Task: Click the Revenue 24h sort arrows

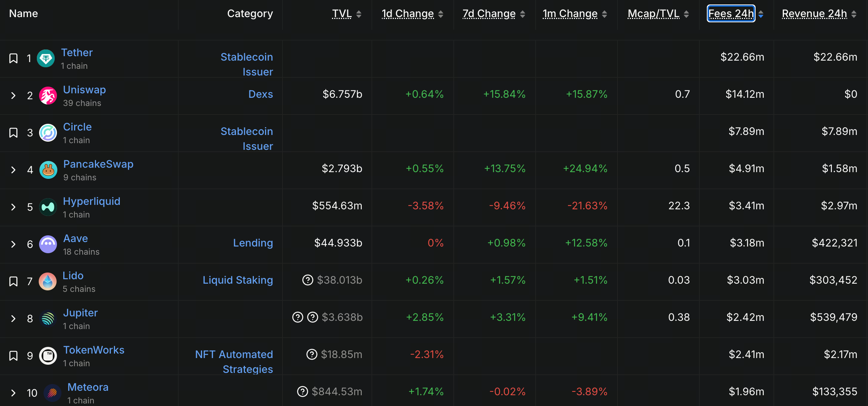Action: coord(854,14)
